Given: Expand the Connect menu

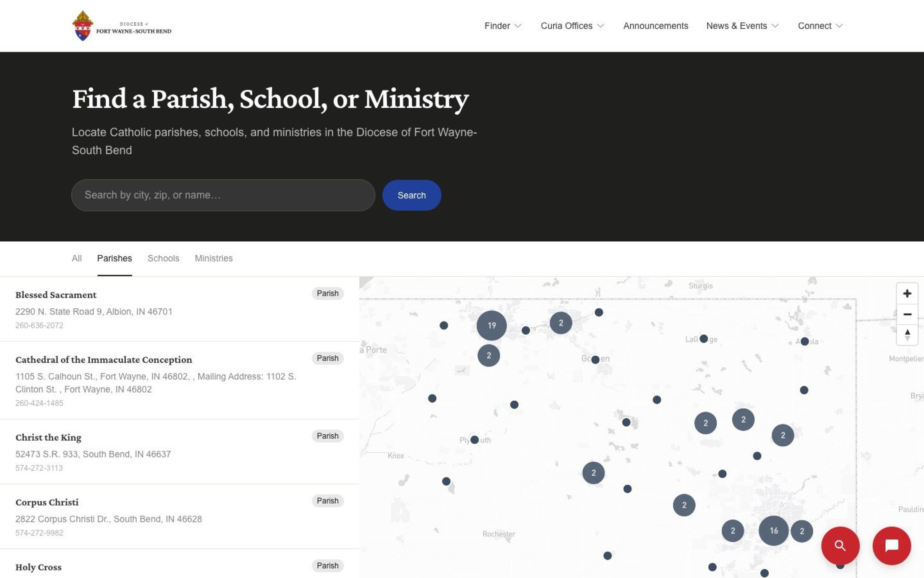Looking at the screenshot, I should point(820,26).
